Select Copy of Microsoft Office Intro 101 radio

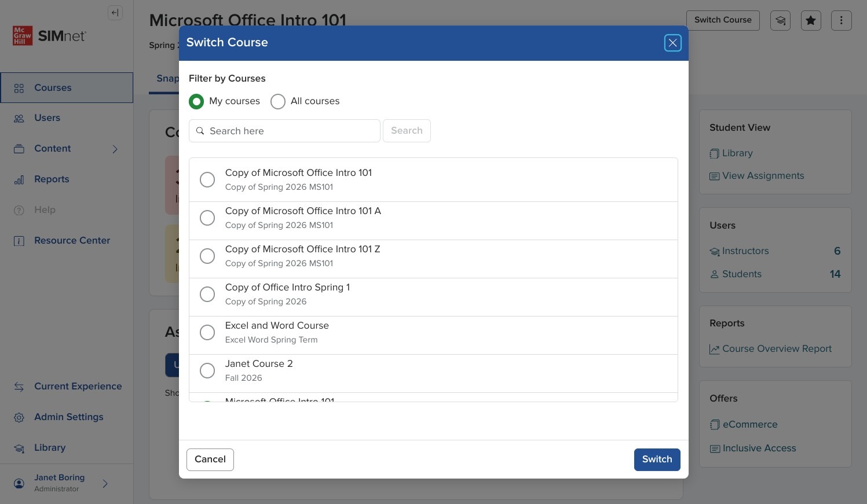point(207,179)
